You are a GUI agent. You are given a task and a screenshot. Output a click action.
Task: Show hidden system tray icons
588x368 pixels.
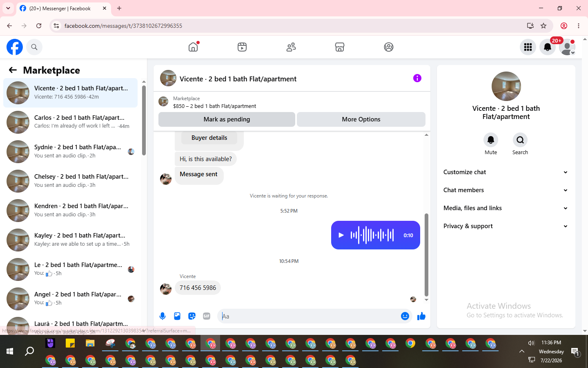522,351
